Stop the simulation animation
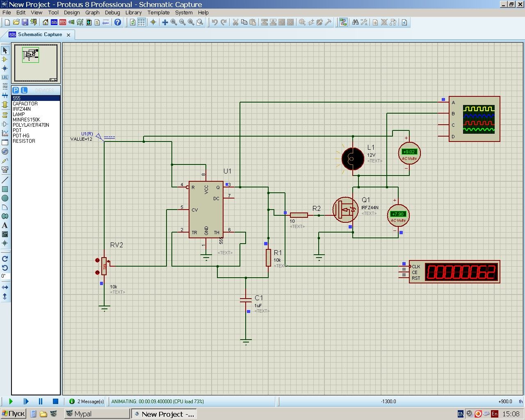525x420 pixels. coord(55,401)
